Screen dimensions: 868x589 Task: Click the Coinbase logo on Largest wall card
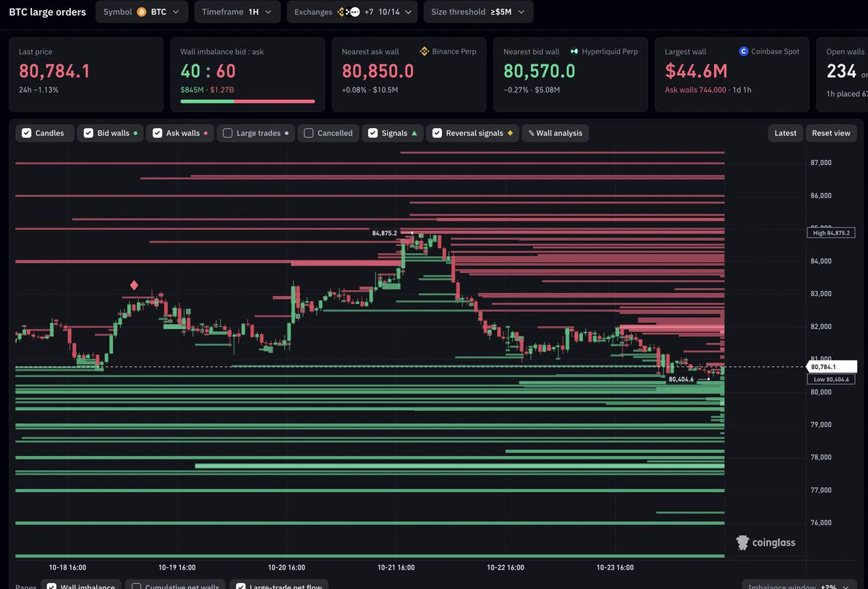pyautogui.click(x=744, y=52)
